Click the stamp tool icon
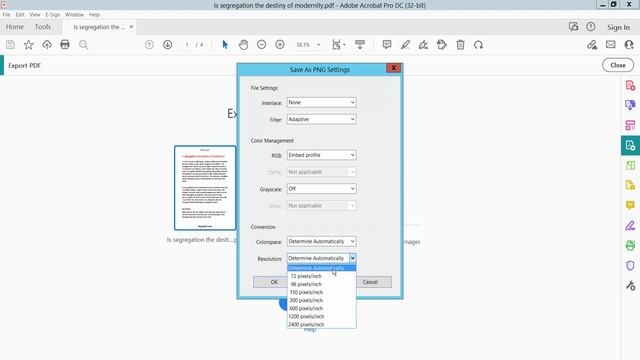The width and height of the screenshot is (640, 360). [x=442, y=44]
